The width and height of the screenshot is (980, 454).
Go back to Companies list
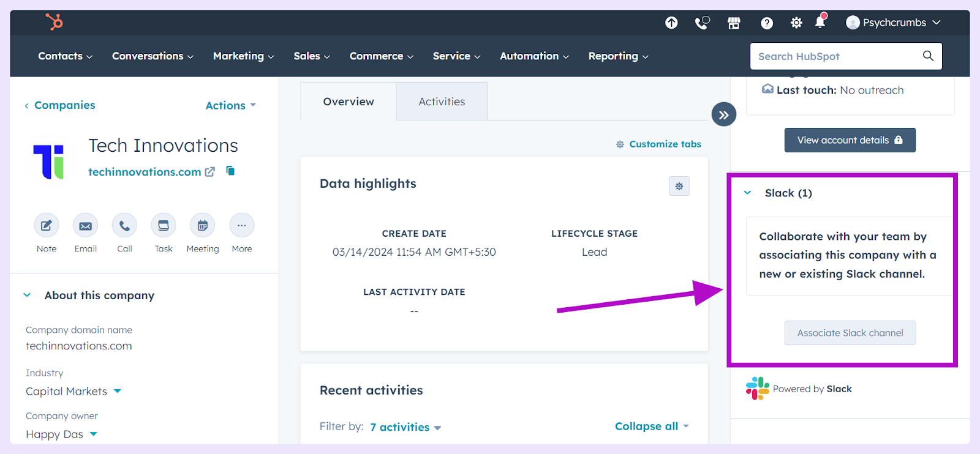point(59,105)
